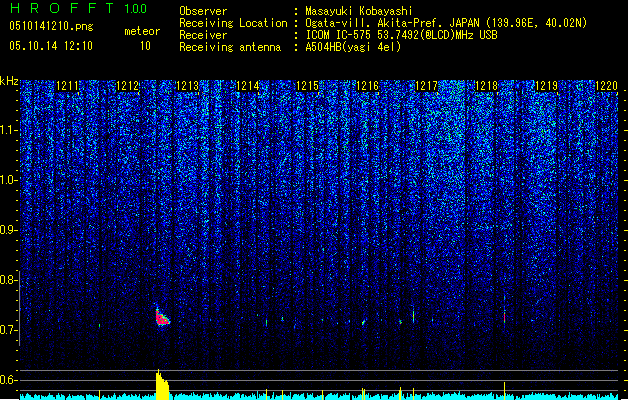The width and height of the screenshot is (629, 400).
Task: Click observer name Masayuki Kobayashi
Action: click(x=359, y=11)
